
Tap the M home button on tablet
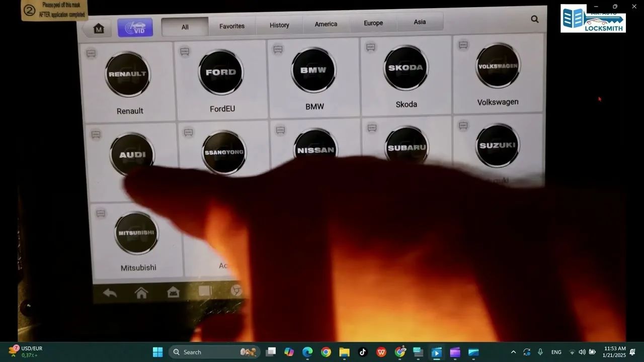click(99, 29)
